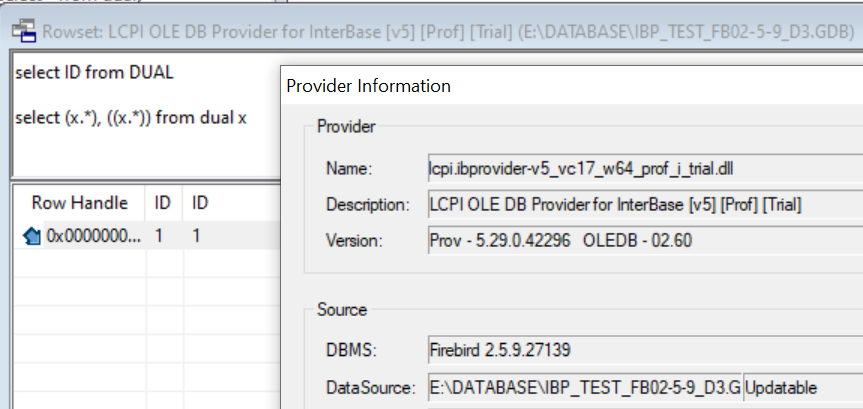This screenshot has height=409, width=863.
Task: Click the Provider group box label
Action: (346, 127)
